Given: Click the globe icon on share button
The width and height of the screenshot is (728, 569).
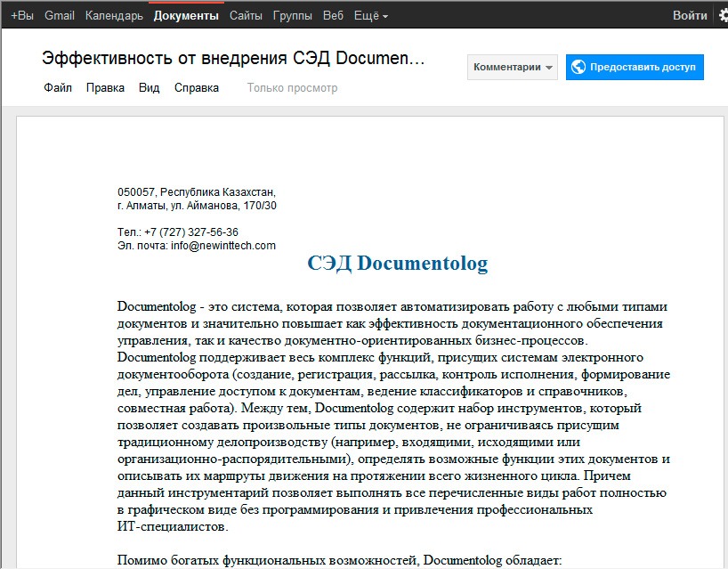Looking at the screenshot, I should [578, 67].
